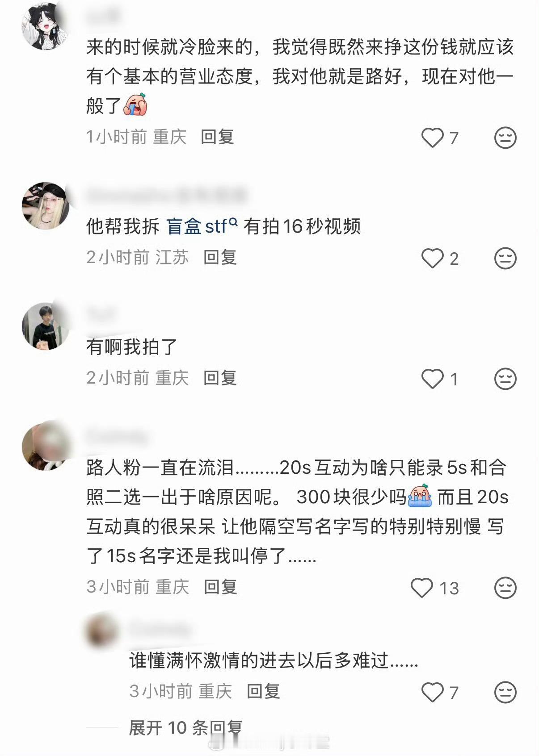Tap 回复 under 有啊我拍了
The width and height of the screenshot is (539, 756).
[220, 378]
